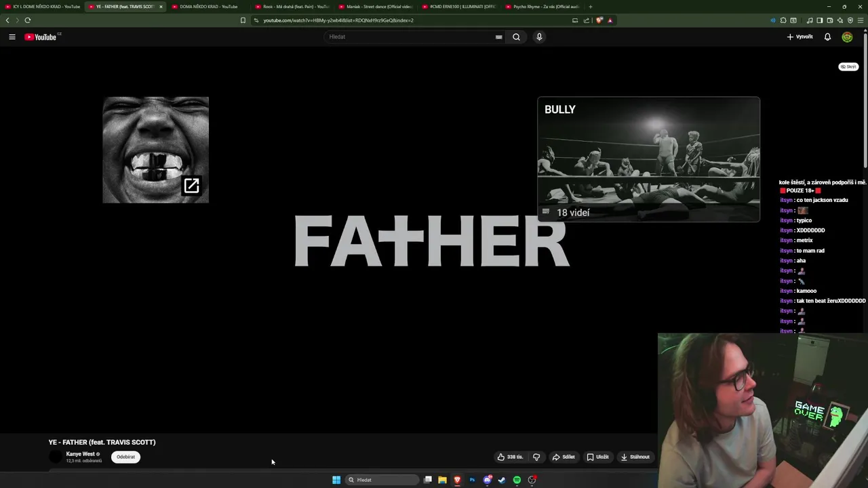
Task: Open Steam from the taskbar
Action: pyautogui.click(x=502, y=480)
